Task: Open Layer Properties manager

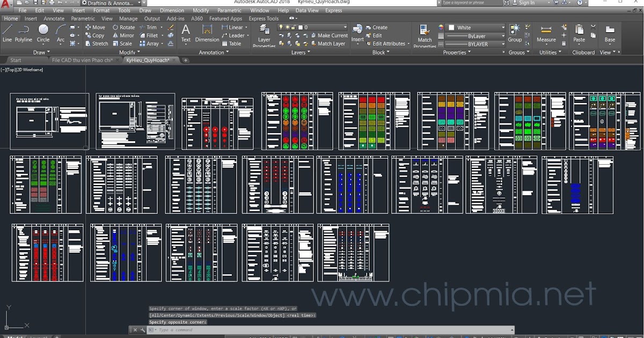Action: [x=264, y=35]
